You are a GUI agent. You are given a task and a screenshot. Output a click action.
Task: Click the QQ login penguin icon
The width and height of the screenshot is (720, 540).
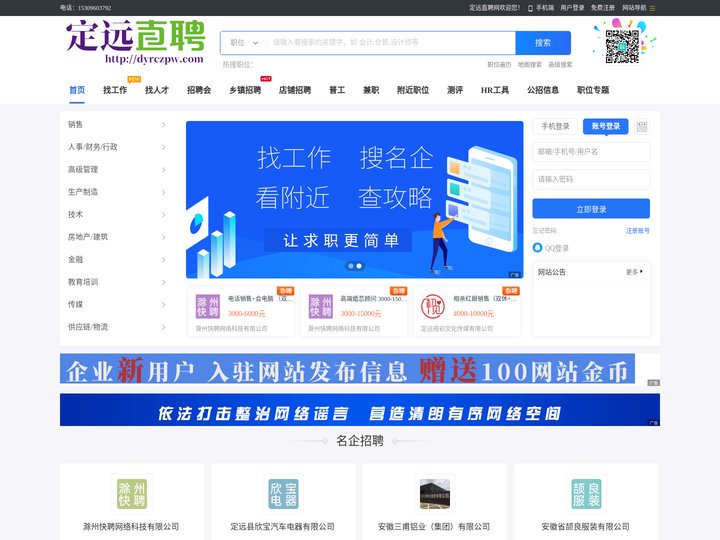tap(537, 248)
